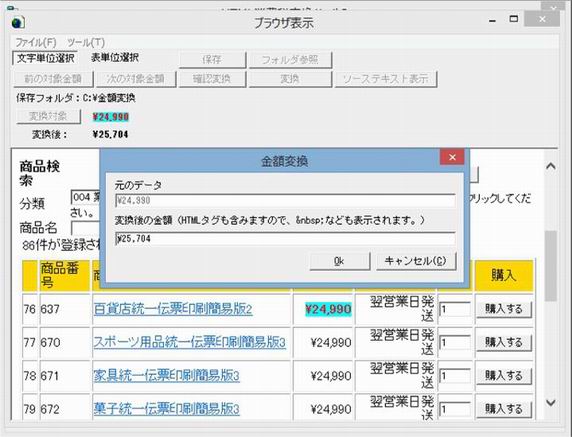The width and height of the screenshot is (572, 437).
Task: Click the Ok button in dialog
Action: tap(340, 261)
